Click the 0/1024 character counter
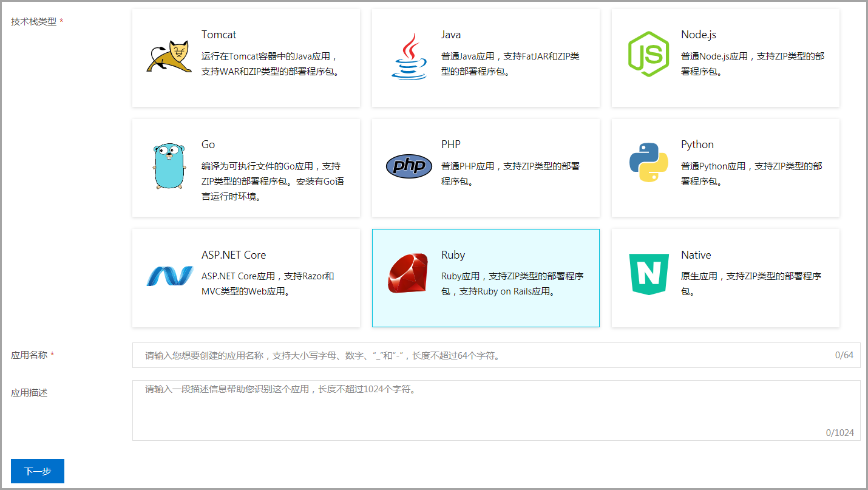Viewport: 868px width, 490px height. click(840, 433)
